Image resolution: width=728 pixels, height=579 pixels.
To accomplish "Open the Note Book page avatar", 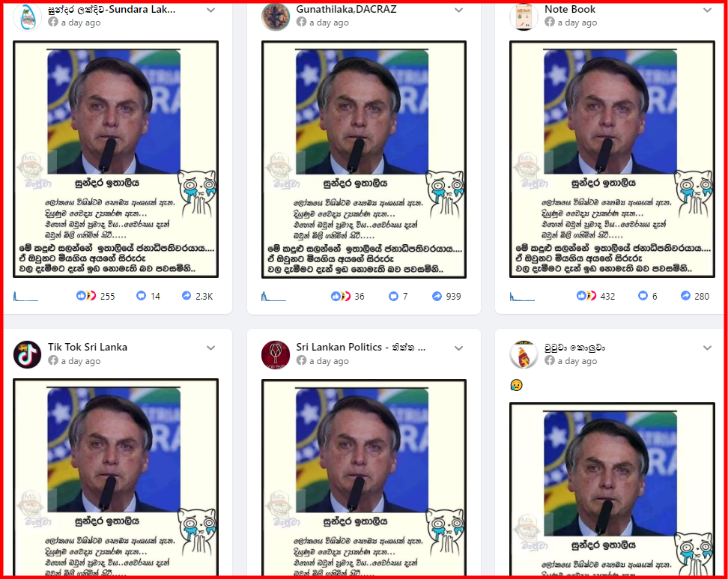I will [524, 17].
